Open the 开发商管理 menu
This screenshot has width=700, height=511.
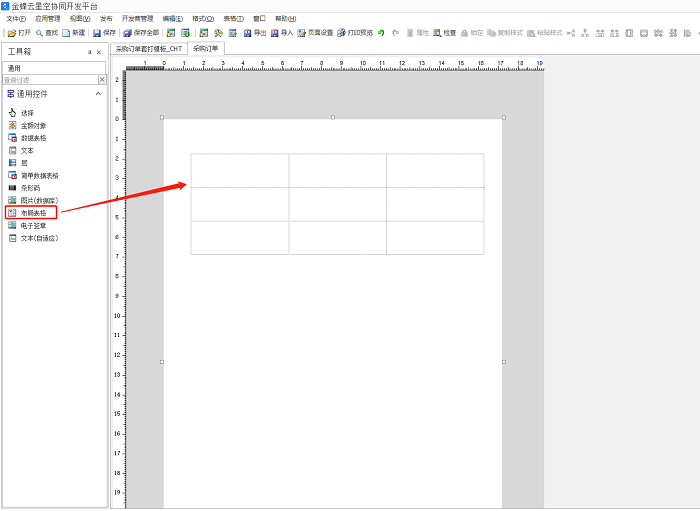click(x=138, y=19)
